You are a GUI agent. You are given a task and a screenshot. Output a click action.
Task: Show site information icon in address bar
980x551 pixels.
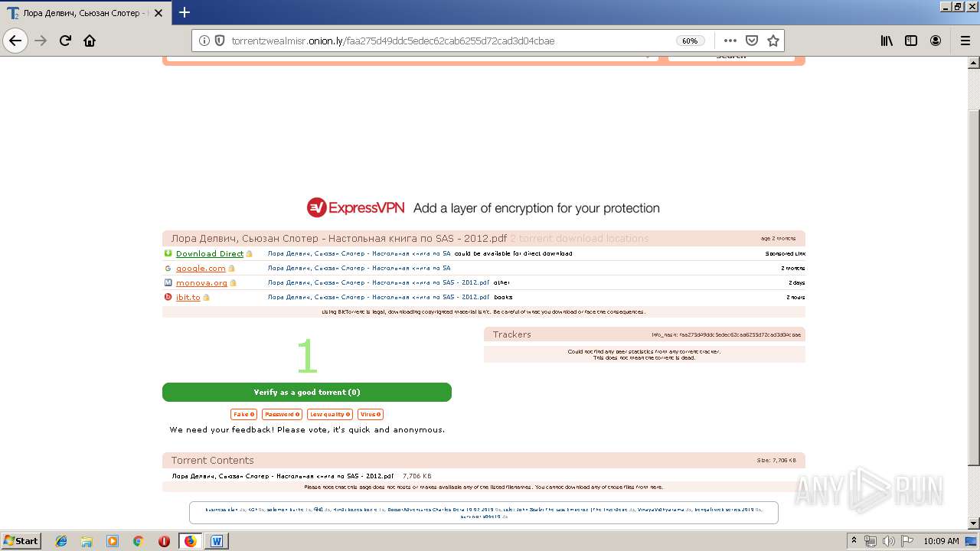[204, 41]
